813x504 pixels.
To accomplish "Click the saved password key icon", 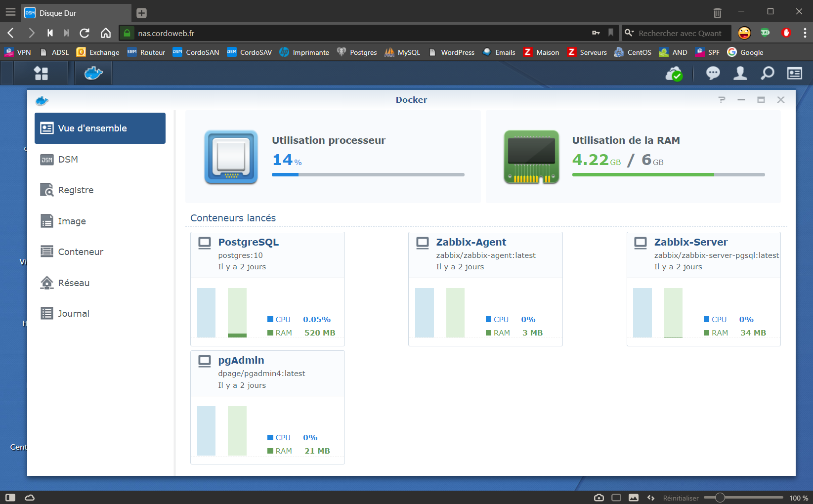I will [596, 33].
